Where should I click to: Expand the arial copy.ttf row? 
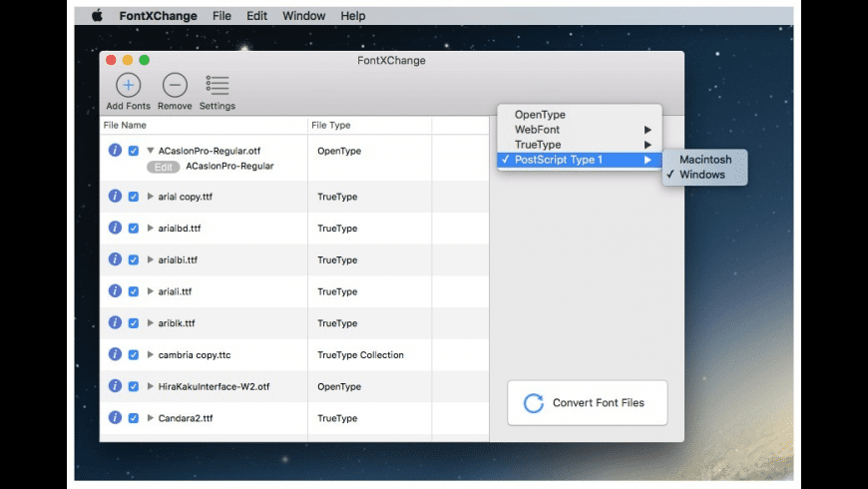pyautogui.click(x=150, y=197)
